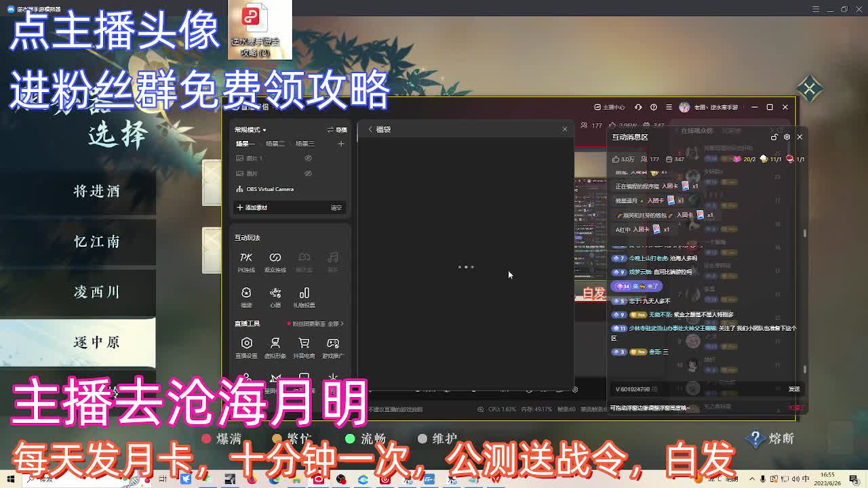Open the PK连线 interactive feature

point(246,260)
